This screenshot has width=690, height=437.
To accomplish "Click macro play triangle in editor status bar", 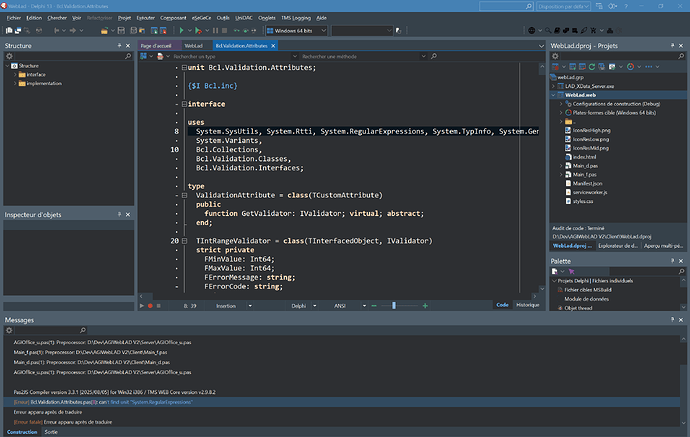I will (142, 306).
